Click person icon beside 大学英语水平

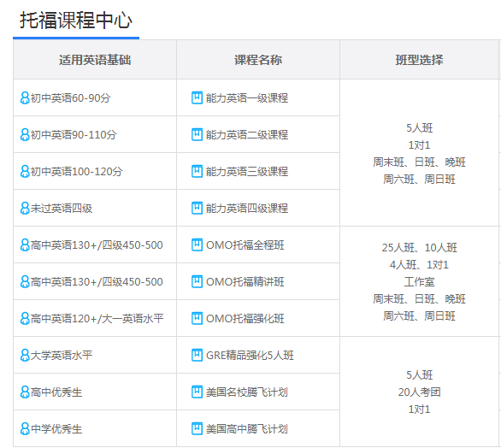[x=25, y=356]
